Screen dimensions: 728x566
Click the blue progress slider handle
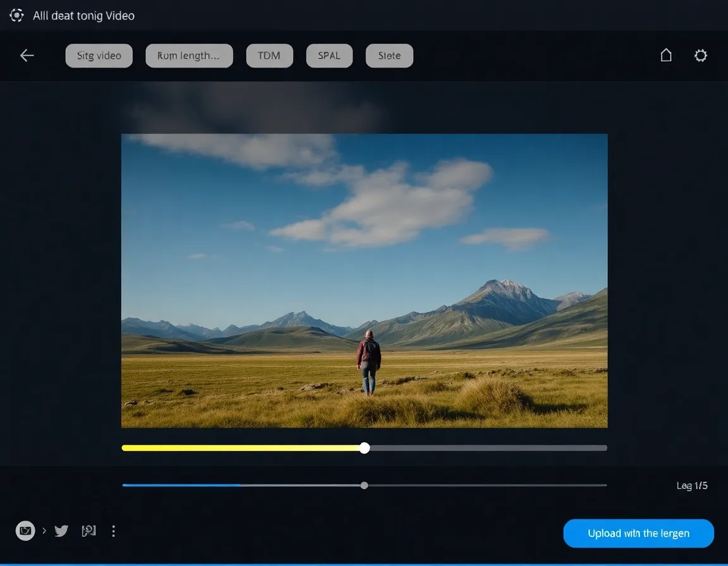[x=364, y=485]
